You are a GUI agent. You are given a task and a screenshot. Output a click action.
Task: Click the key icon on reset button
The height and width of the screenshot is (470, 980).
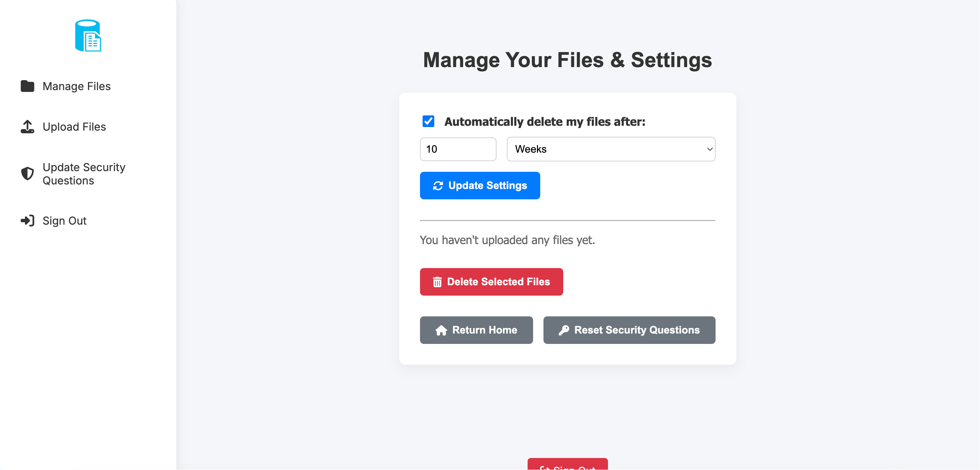pyautogui.click(x=564, y=330)
